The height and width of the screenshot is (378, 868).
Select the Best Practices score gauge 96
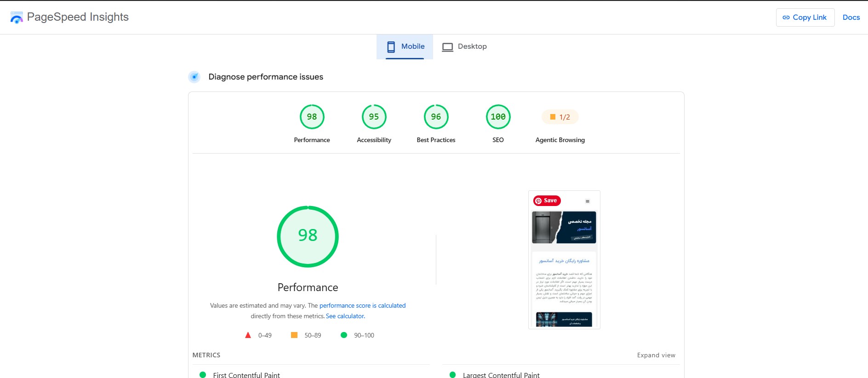coord(436,117)
